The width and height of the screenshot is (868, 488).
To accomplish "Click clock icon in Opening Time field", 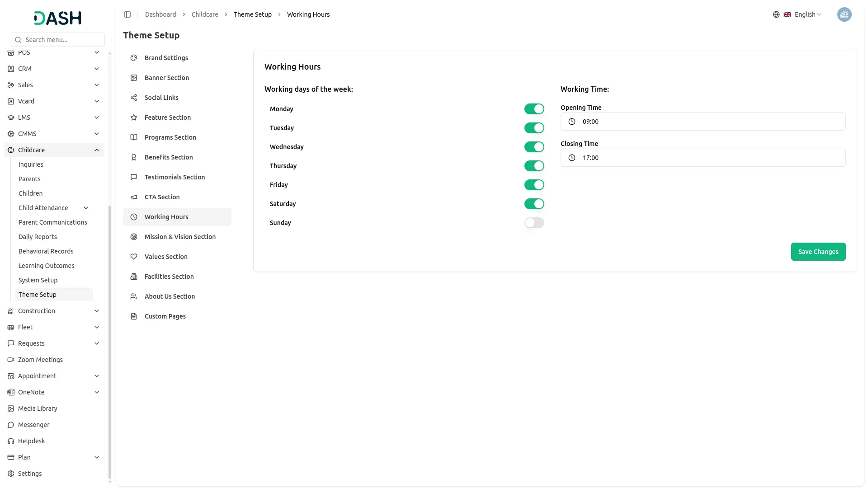I will tap(572, 122).
